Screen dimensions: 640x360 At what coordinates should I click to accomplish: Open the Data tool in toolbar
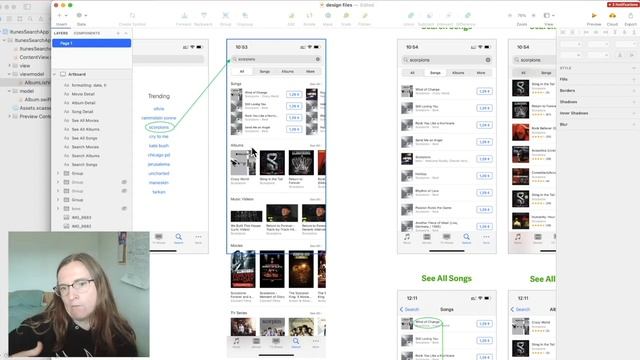tap(79, 16)
